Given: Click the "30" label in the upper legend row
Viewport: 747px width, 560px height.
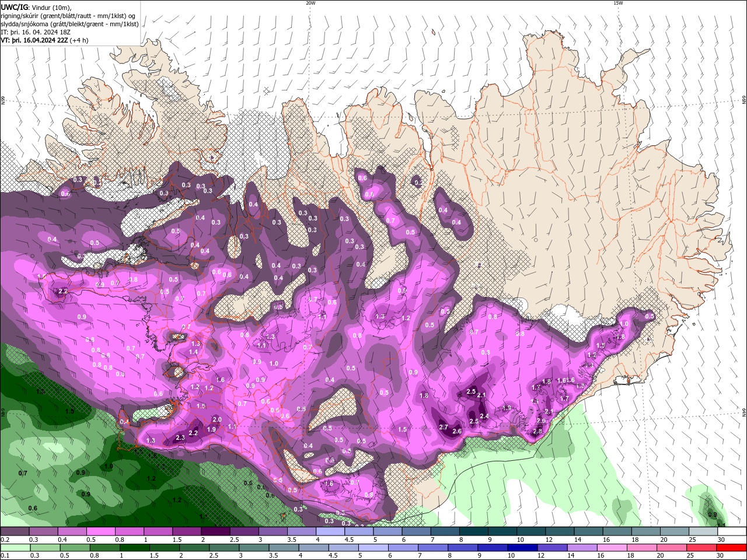Looking at the screenshot, I should (721, 540).
